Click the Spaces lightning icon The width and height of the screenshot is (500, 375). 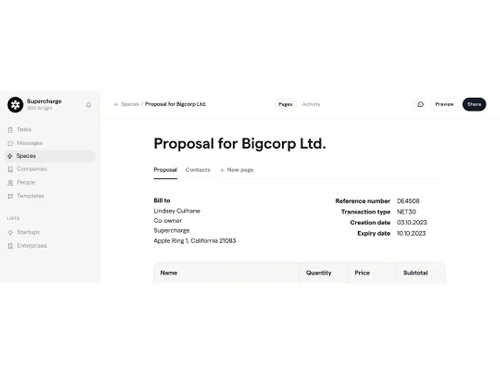pos(10,156)
